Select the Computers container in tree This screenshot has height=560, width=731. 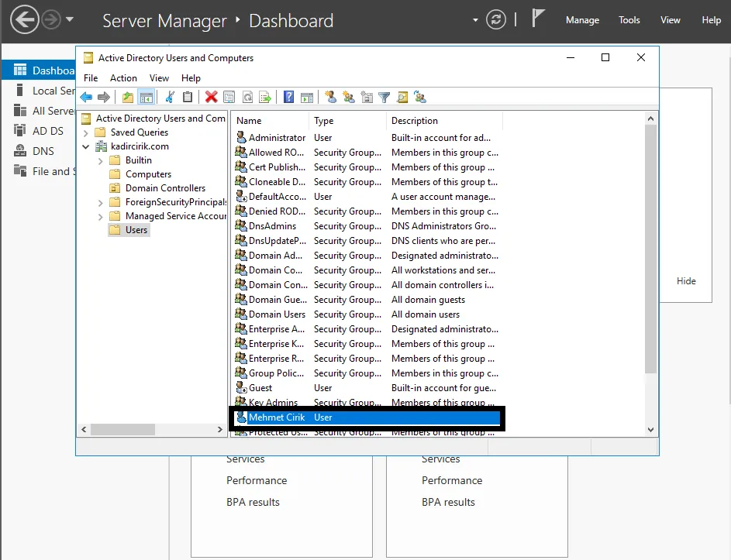[140, 173]
